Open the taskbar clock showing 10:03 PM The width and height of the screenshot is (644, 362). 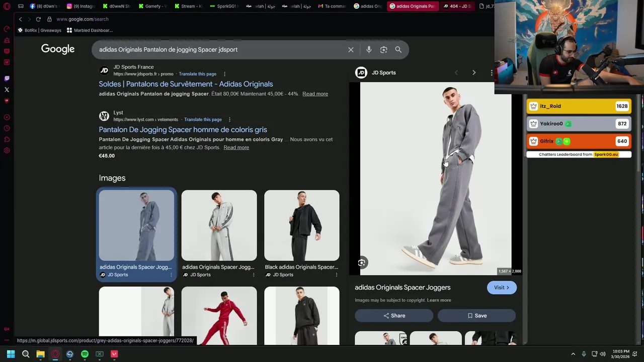620,354
